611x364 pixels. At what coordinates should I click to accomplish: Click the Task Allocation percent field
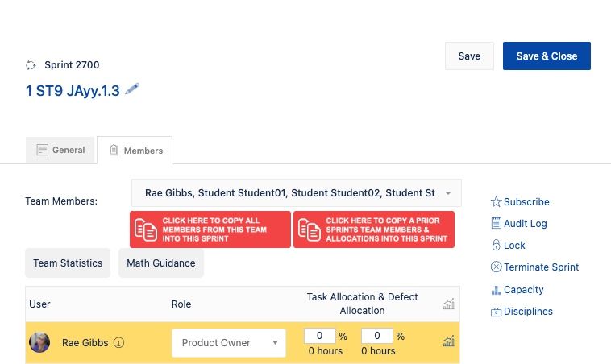pyautogui.click(x=319, y=336)
